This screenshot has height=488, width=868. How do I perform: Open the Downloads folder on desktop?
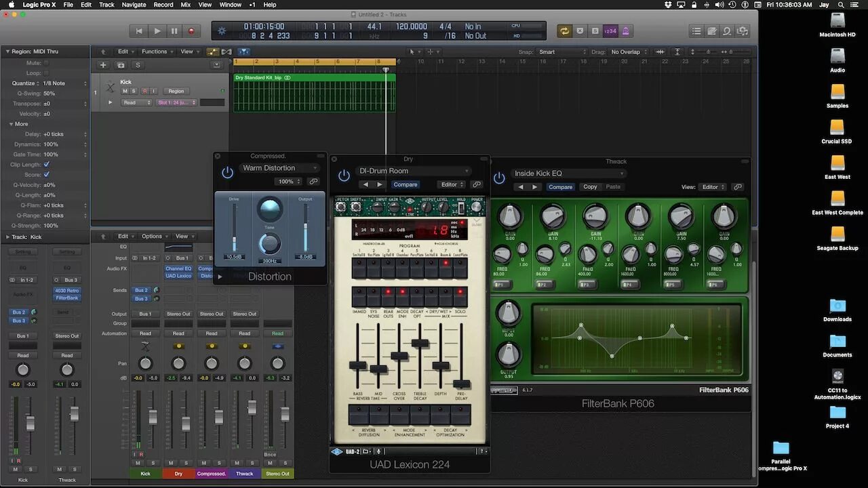tap(837, 310)
